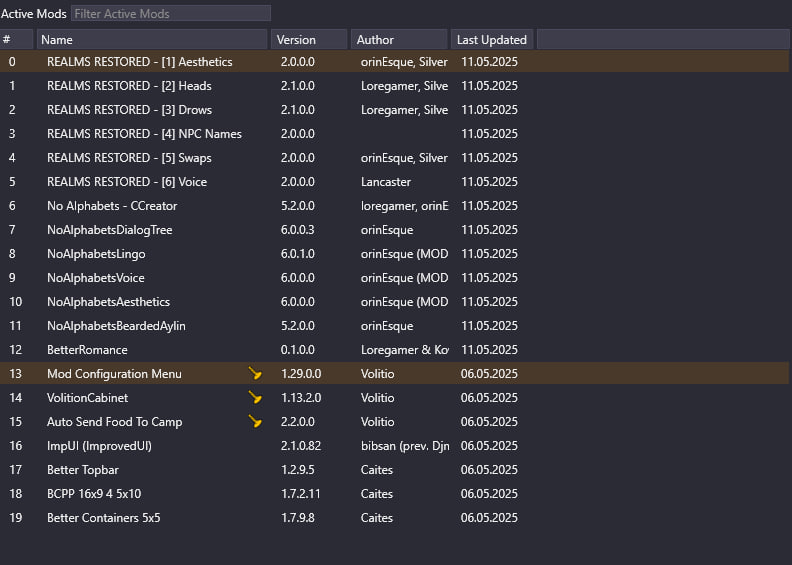Click date 11.05.2025 in BetterRomance row
Screen dimensions: 792x565
[x=489, y=349]
